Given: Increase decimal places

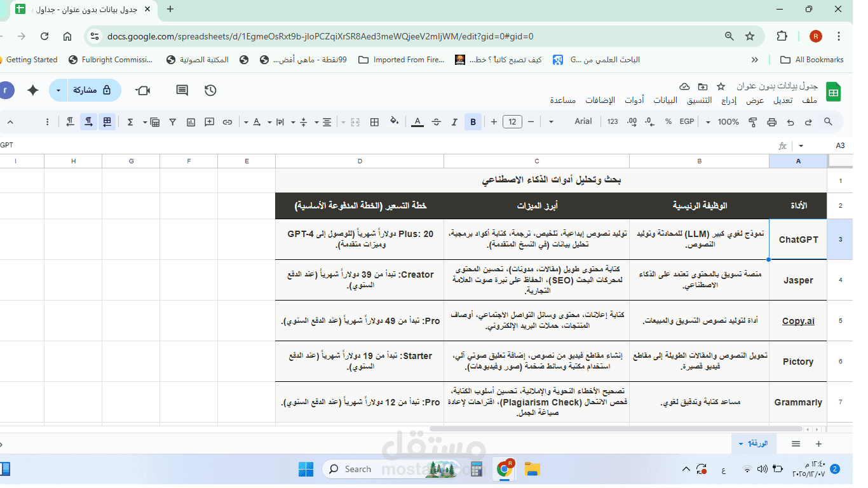Looking at the screenshot, I should [632, 122].
